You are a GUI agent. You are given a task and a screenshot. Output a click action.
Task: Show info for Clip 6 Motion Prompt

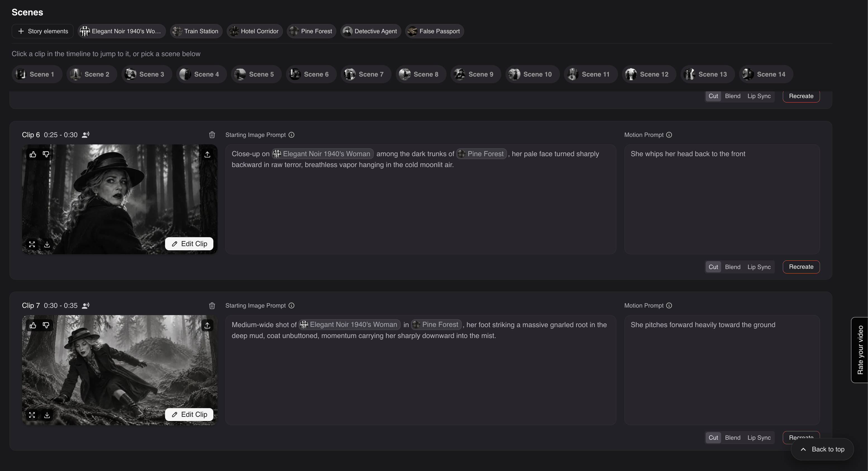[669, 135]
